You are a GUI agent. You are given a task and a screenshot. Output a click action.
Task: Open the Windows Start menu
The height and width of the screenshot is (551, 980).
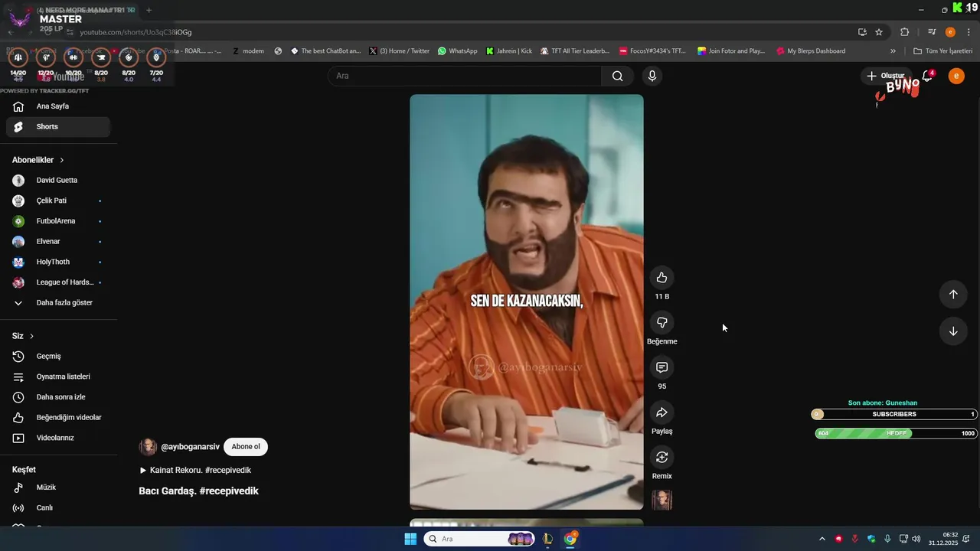point(410,539)
